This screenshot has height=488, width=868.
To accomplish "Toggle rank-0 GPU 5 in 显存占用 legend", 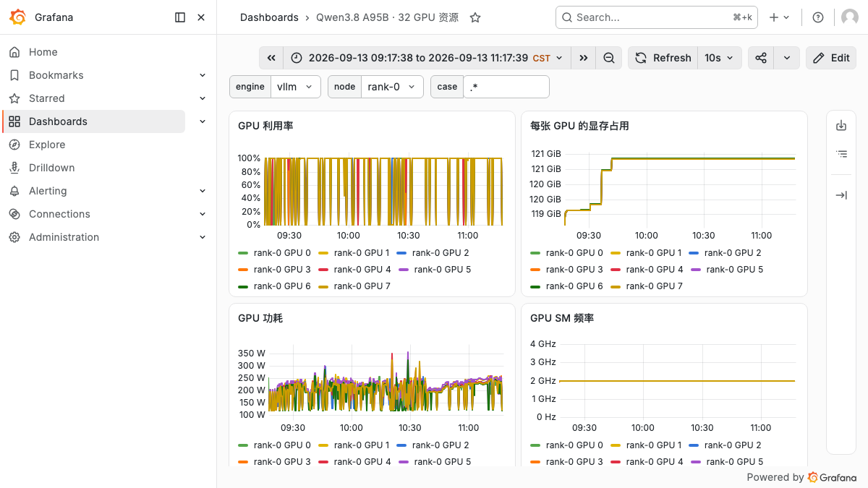I will coord(735,270).
